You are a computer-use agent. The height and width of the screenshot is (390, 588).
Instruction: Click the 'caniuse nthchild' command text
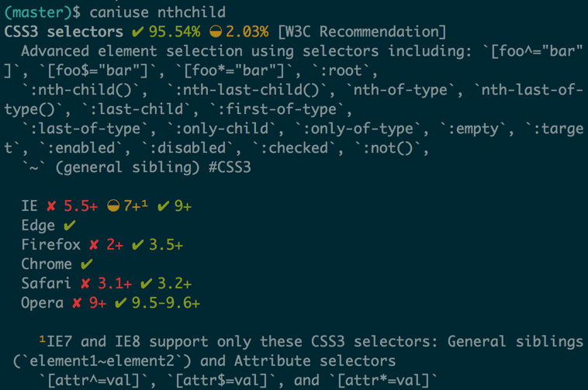pyautogui.click(x=157, y=12)
